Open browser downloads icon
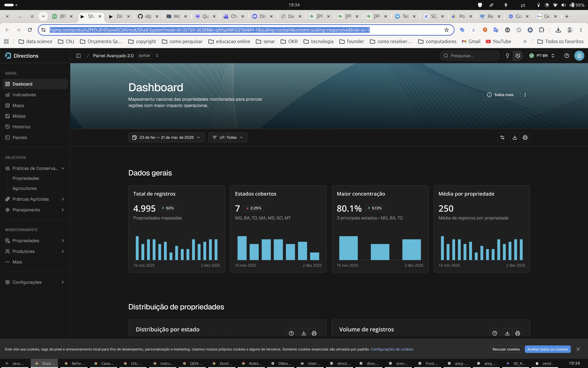The width and height of the screenshot is (588, 368). [x=558, y=30]
